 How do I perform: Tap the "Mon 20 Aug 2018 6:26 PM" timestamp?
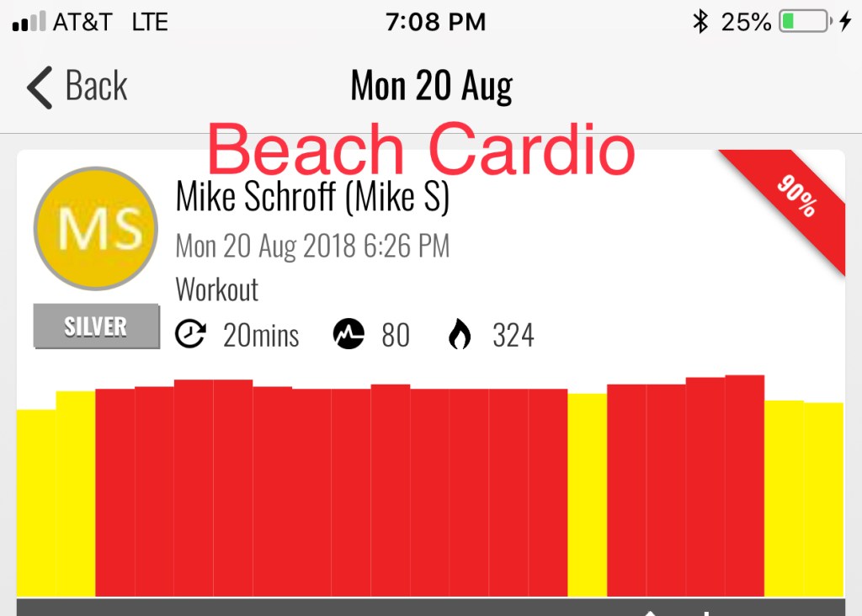point(312,247)
